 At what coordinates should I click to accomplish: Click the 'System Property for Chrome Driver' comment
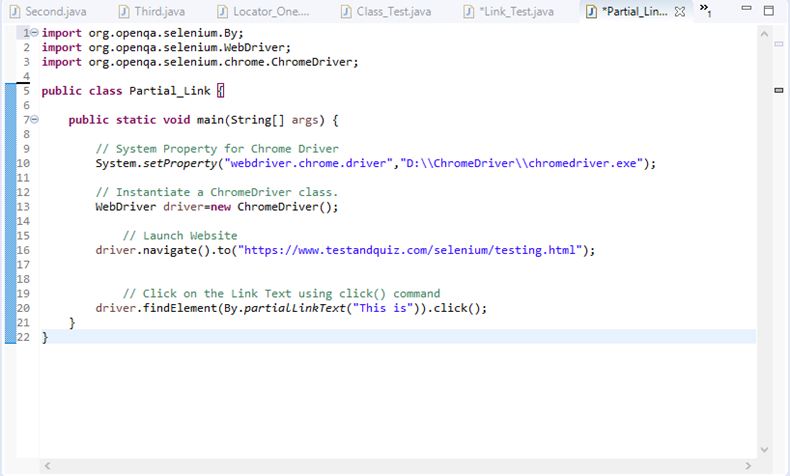(x=217, y=149)
